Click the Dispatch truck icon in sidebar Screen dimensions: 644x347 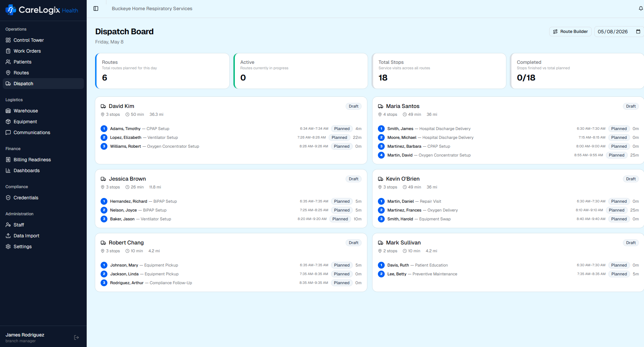(x=8, y=84)
